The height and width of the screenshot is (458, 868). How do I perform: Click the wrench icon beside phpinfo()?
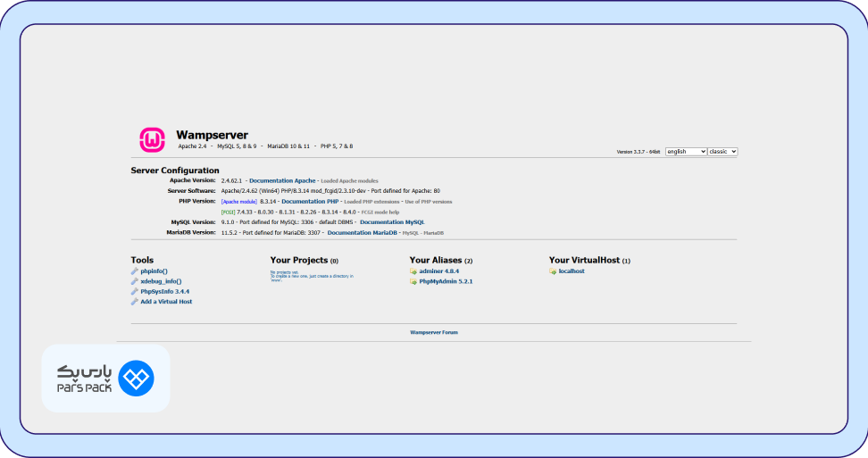click(135, 271)
